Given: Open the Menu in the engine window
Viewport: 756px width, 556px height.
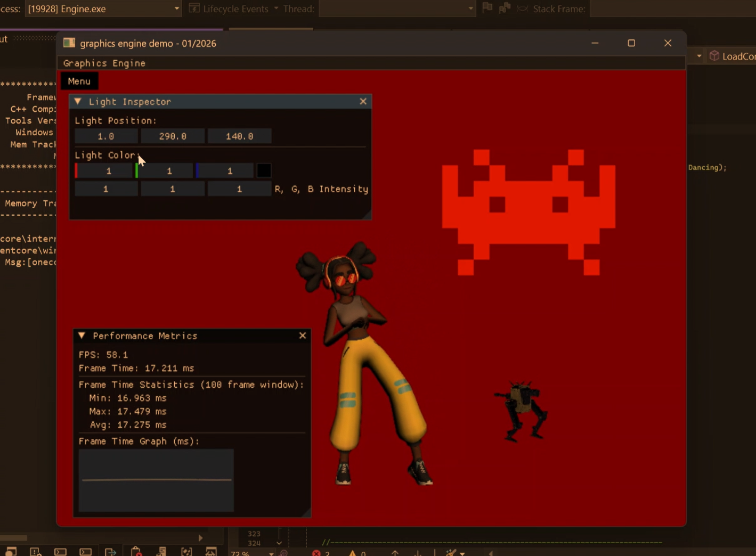Looking at the screenshot, I should (x=79, y=81).
